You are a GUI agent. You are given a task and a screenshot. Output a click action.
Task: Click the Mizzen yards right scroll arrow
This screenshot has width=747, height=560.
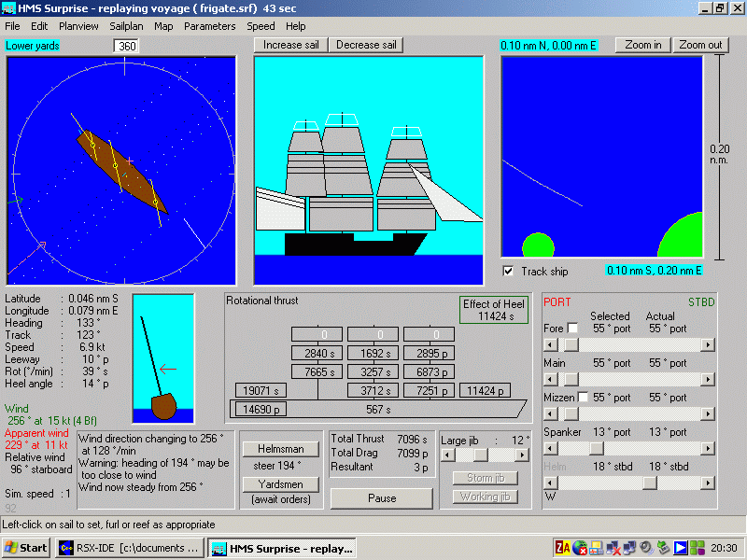point(708,413)
